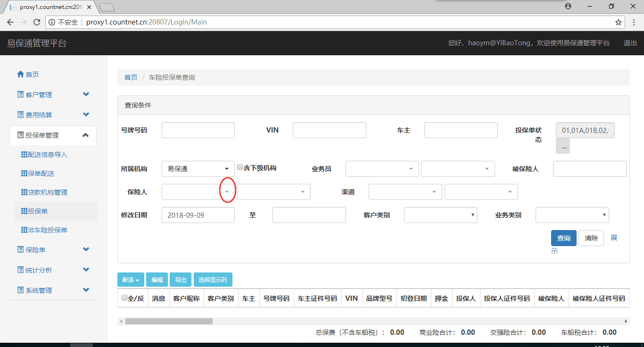Enable the 含下级机构 checkbox

pos(240,167)
